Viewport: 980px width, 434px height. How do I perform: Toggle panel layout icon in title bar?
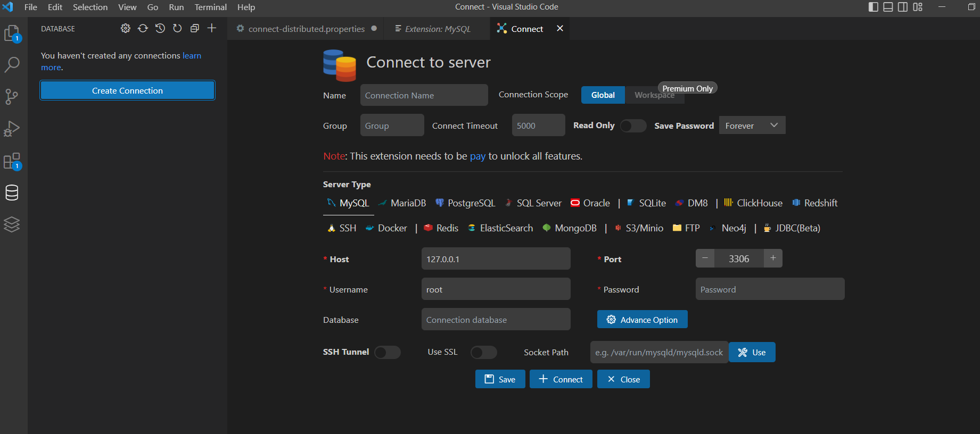(888, 7)
